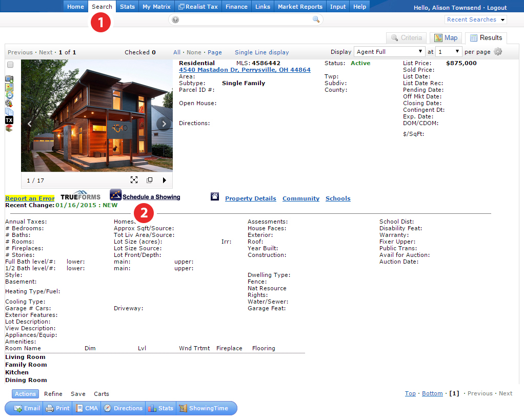Open the camera photos icon beside the listing

click(x=9, y=79)
